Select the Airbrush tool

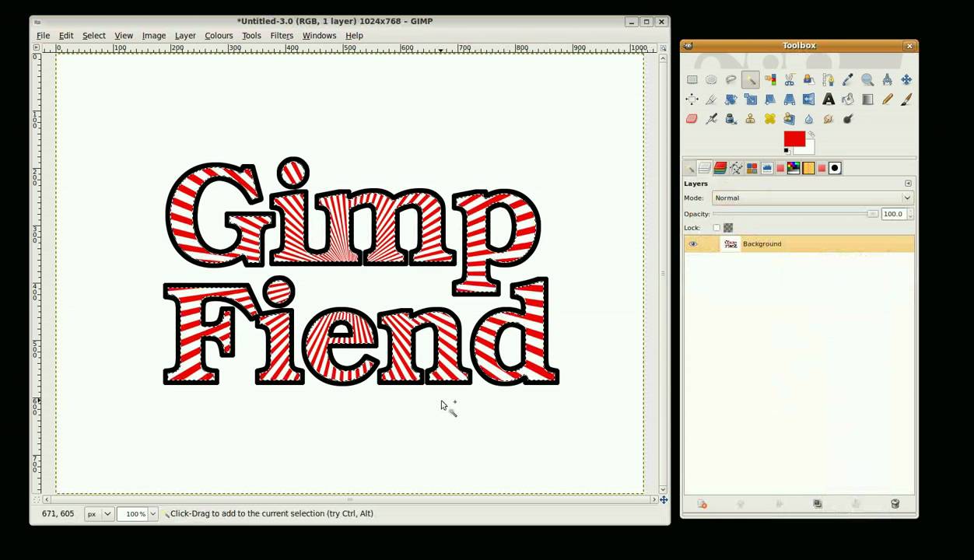711,118
